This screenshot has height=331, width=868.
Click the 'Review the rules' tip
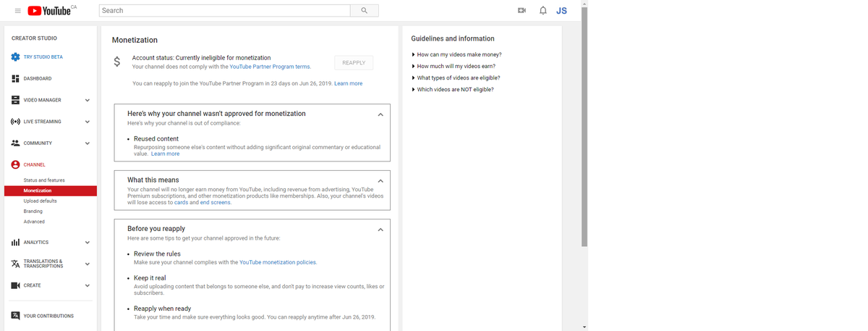157,254
